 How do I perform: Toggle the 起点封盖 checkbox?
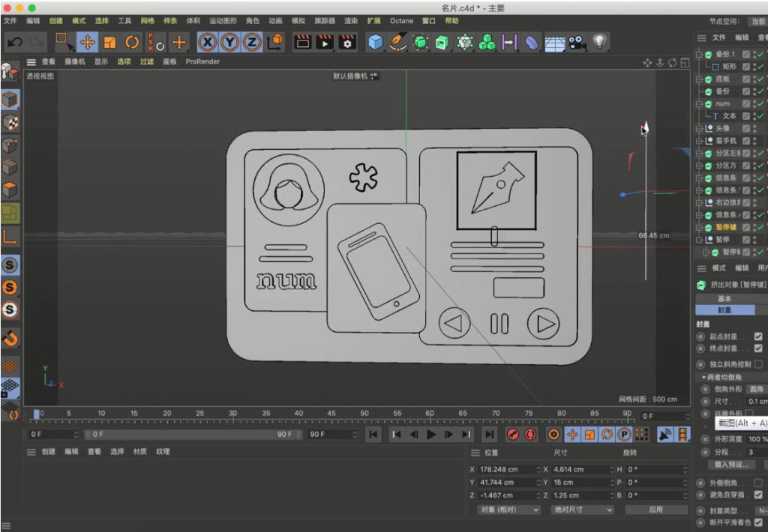click(x=758, y=337)
